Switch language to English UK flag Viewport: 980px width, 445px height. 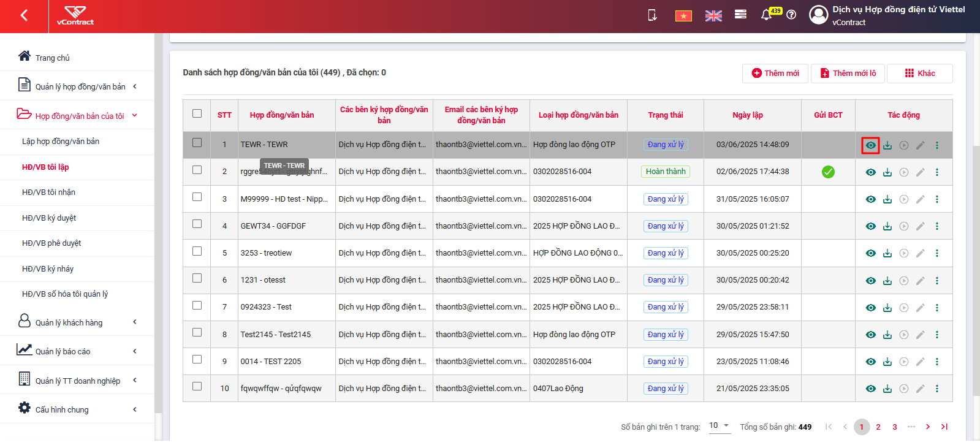click(x=713, y=16)
